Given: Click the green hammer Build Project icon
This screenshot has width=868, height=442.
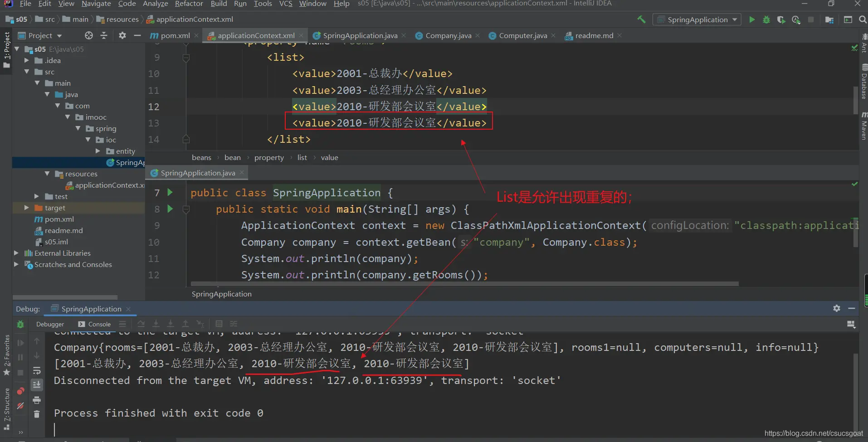Looking at the screenshot, I should click(x=641, y=19).
